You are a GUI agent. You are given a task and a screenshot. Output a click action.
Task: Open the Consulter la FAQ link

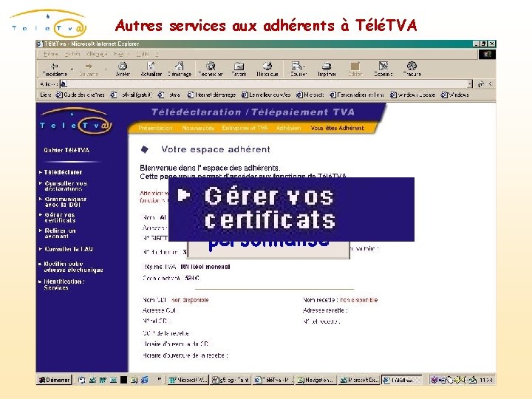pyautogui.click(x=68, y=249)
